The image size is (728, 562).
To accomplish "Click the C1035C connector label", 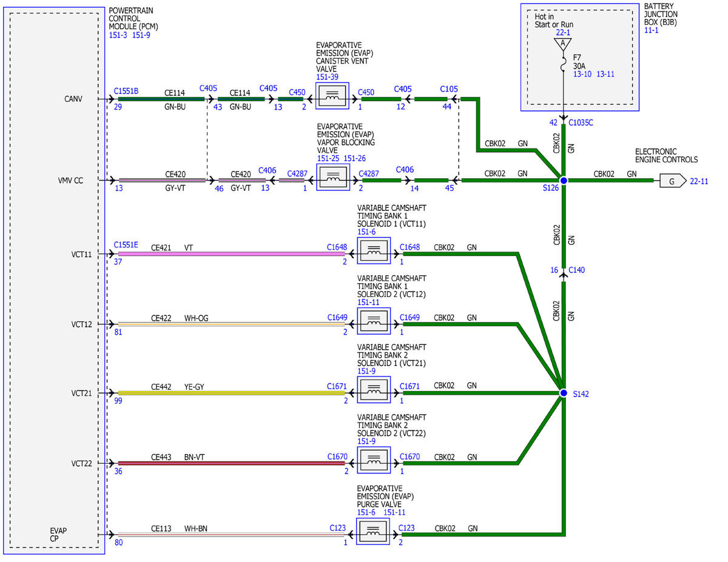I will click(x=581, y=122).
